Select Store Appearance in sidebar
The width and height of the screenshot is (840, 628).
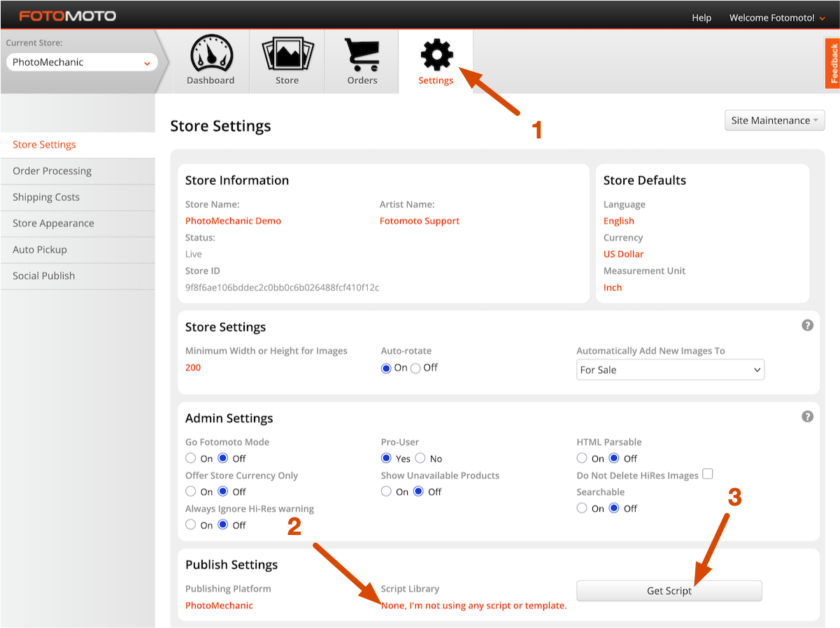click(78, 224)
